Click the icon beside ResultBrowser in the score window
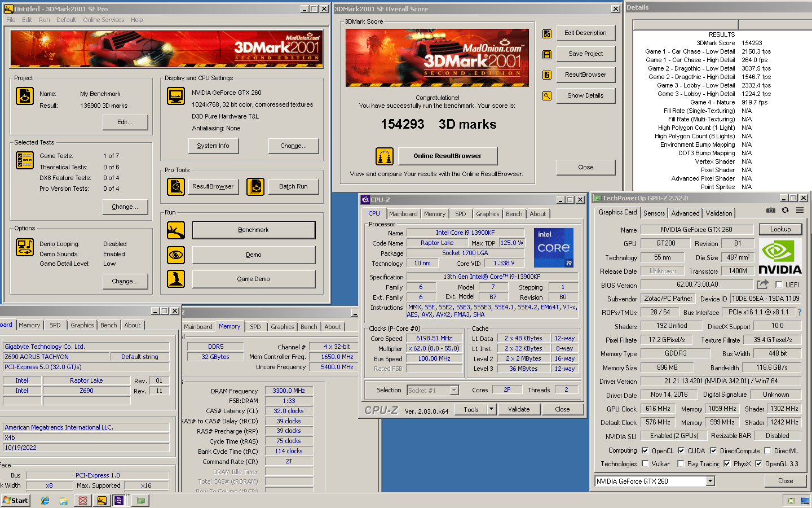Viewport: 812px width, 508px height. (x=547, y=75)
